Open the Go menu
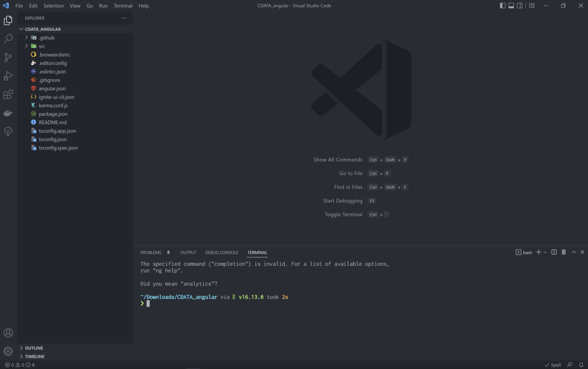The height and width of the screenshot is (369, 588). 90,6
